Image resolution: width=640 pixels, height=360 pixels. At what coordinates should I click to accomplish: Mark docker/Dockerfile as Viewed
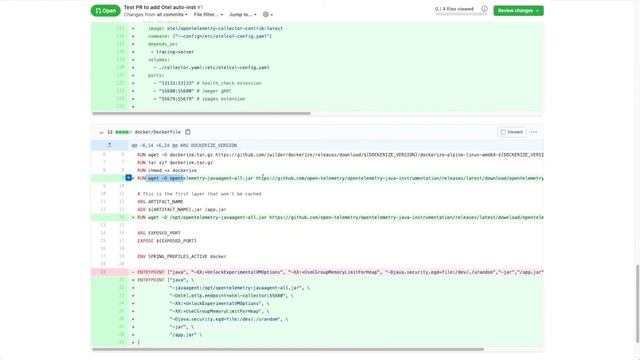[x=511, y=132]
